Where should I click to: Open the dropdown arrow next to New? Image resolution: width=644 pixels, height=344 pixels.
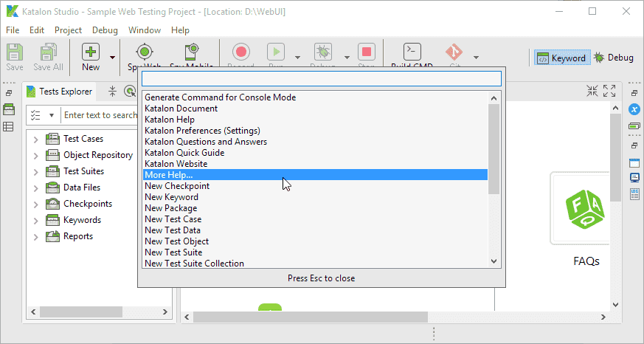(113, 57)
